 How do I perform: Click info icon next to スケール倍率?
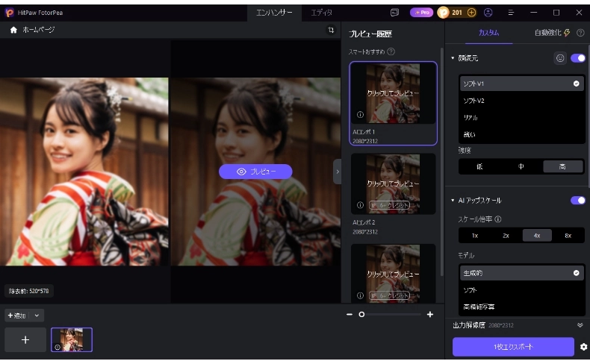[x=498, y=219]
